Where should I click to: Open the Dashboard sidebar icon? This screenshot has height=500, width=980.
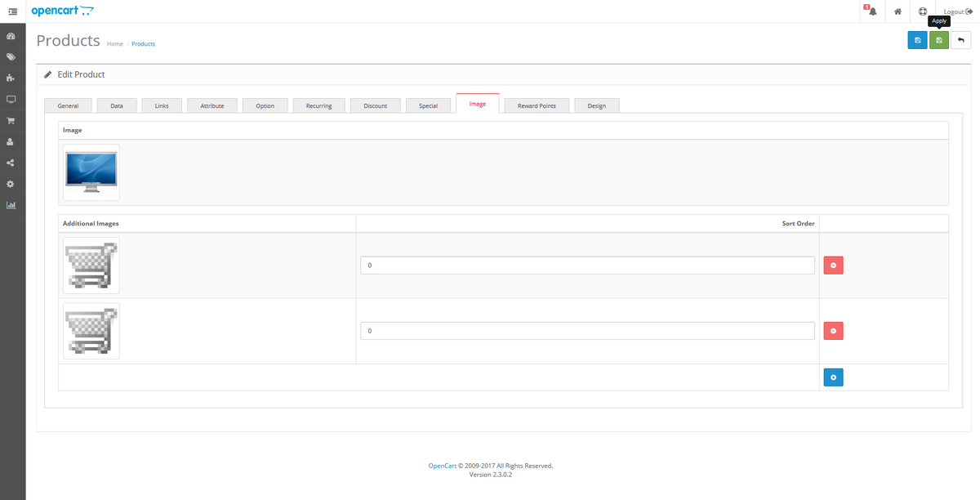(11, 37)
